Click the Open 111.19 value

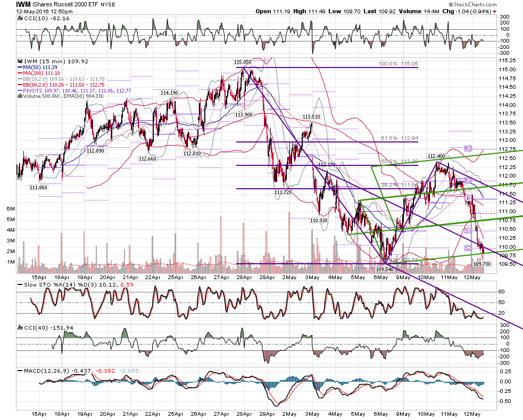(x=273, y=11)
